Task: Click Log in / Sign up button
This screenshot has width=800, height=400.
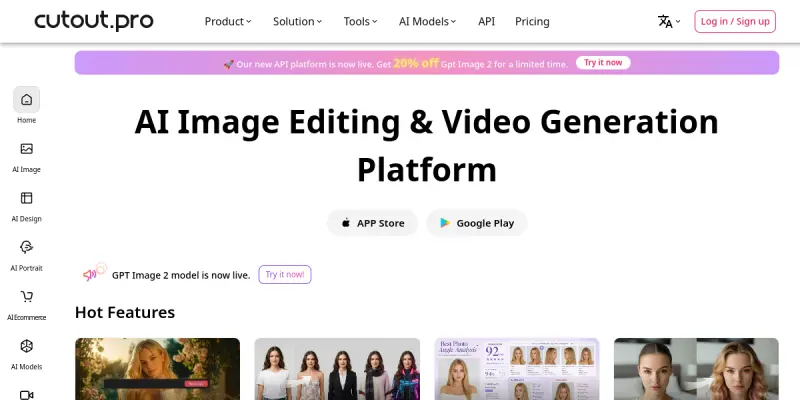Action: tap(735, 21)
